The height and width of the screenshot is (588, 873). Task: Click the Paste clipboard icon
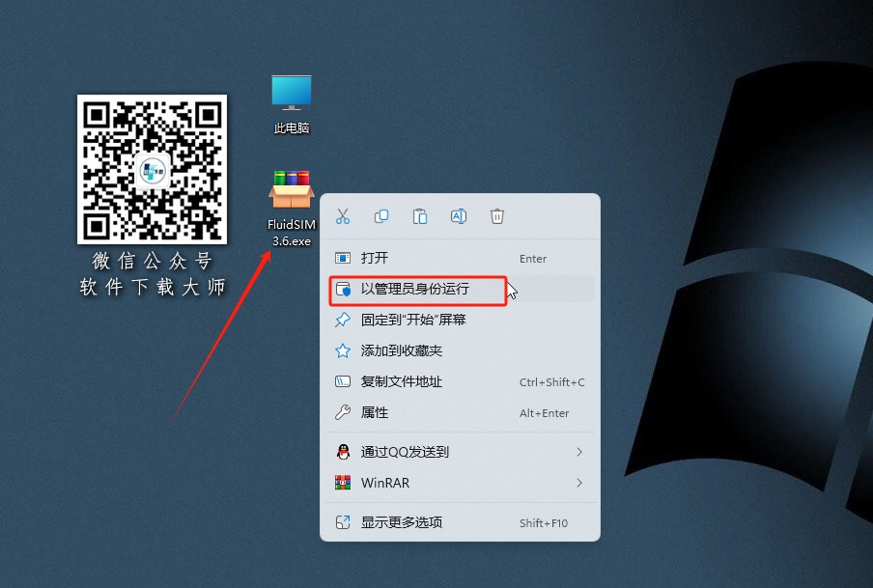click(420, 216)
